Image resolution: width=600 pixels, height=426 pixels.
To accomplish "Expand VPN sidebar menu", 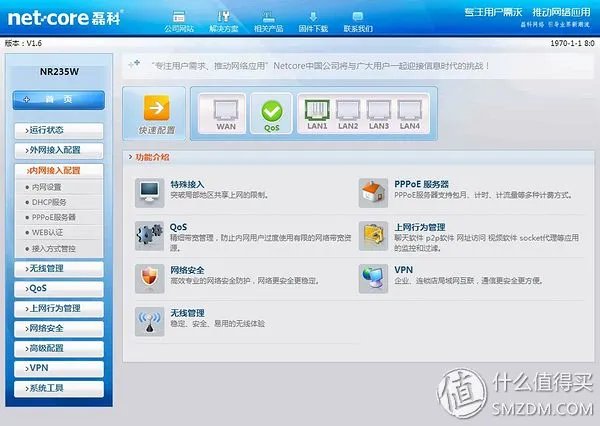I will tap(59, 368).
